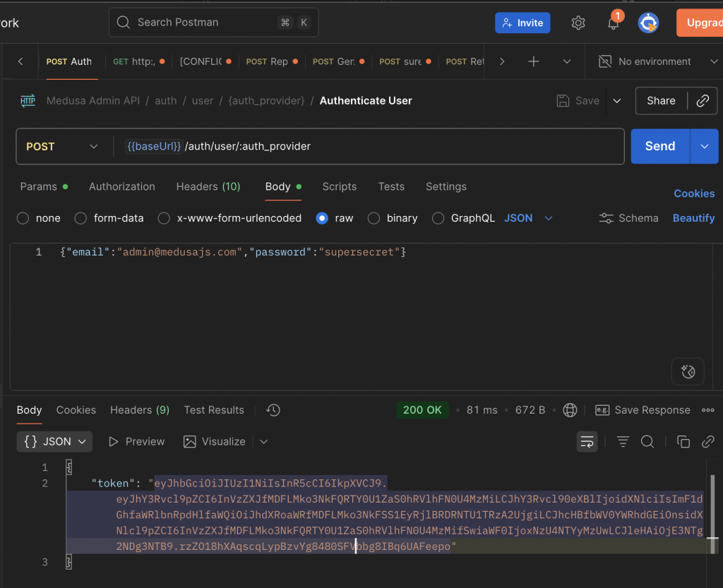
Task: Open the tab list dropdown chevron
Action: click(x=567, y=61)
